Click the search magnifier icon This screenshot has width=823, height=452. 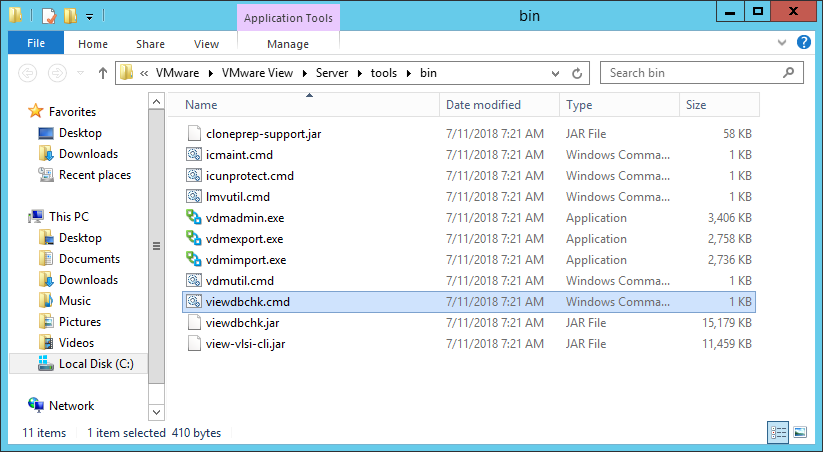coord(788,73)
